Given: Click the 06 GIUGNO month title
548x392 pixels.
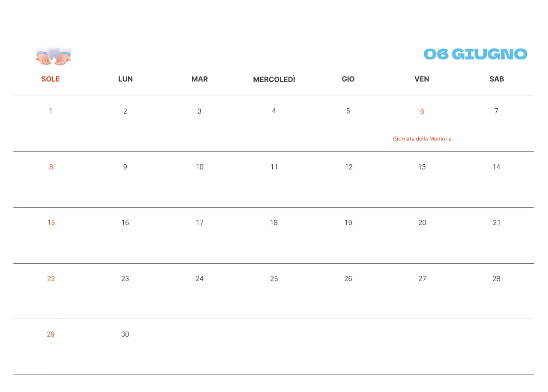Looking at the screenshot, I should (x=475, y=54).
